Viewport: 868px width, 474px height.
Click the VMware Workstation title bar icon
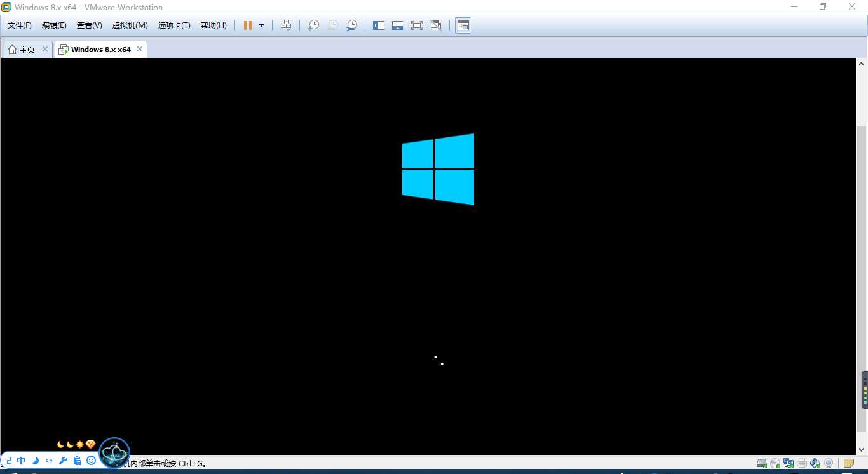click(6, 7)
